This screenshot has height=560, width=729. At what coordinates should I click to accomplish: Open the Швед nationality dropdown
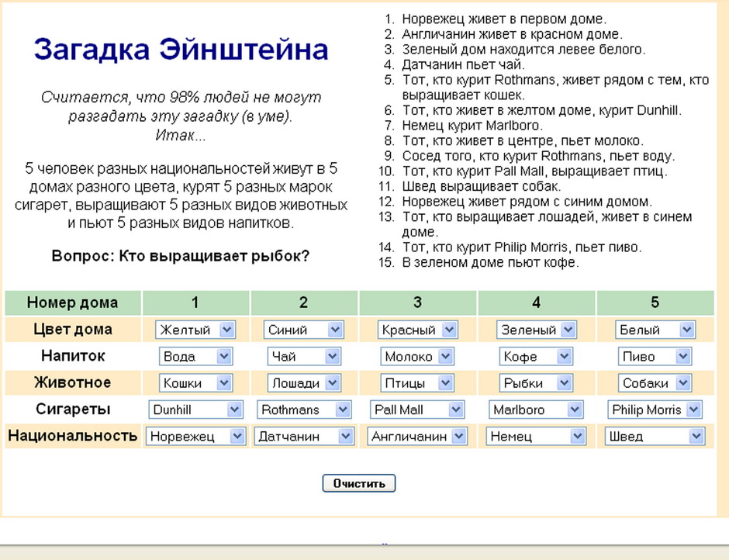[655, 437]
